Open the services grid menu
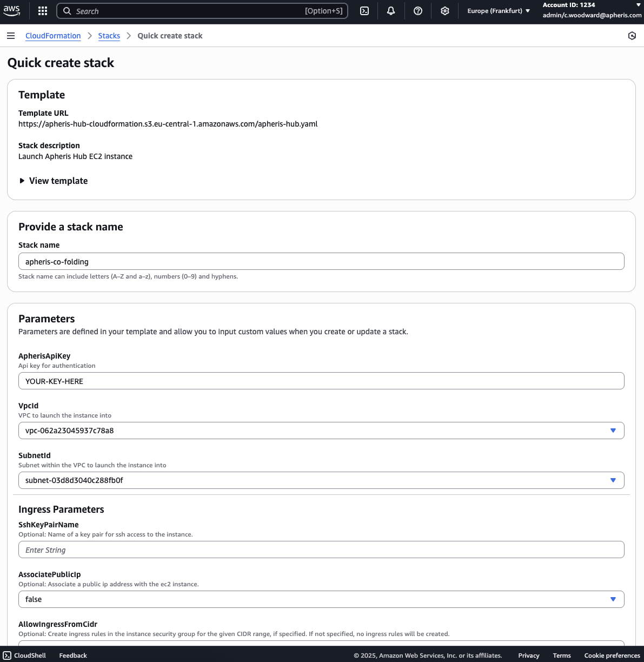The width and height of the screenshot is (644, 662). (43, 11)
